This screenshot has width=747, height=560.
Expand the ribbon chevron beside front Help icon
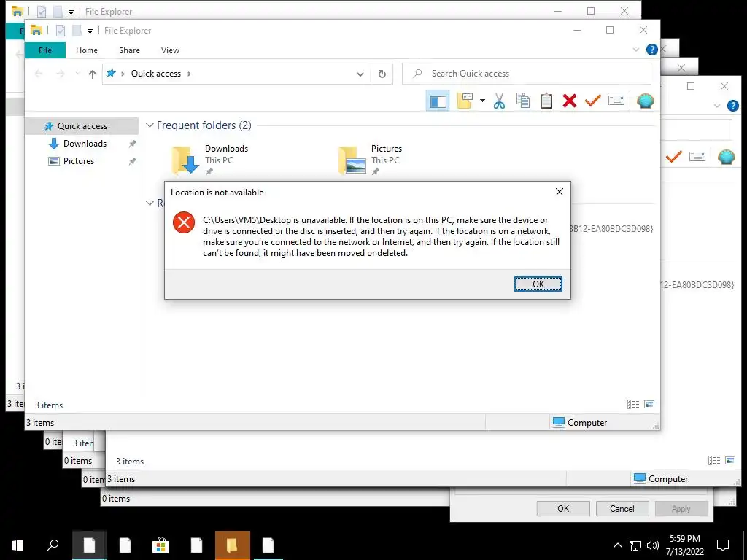tap(635, 50)
